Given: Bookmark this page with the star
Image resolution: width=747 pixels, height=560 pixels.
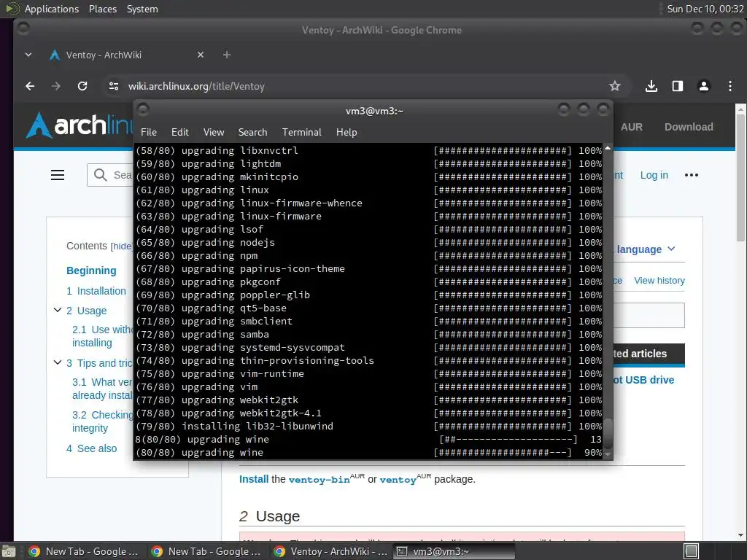Looking at the screenshot, I should pos(614,86).
